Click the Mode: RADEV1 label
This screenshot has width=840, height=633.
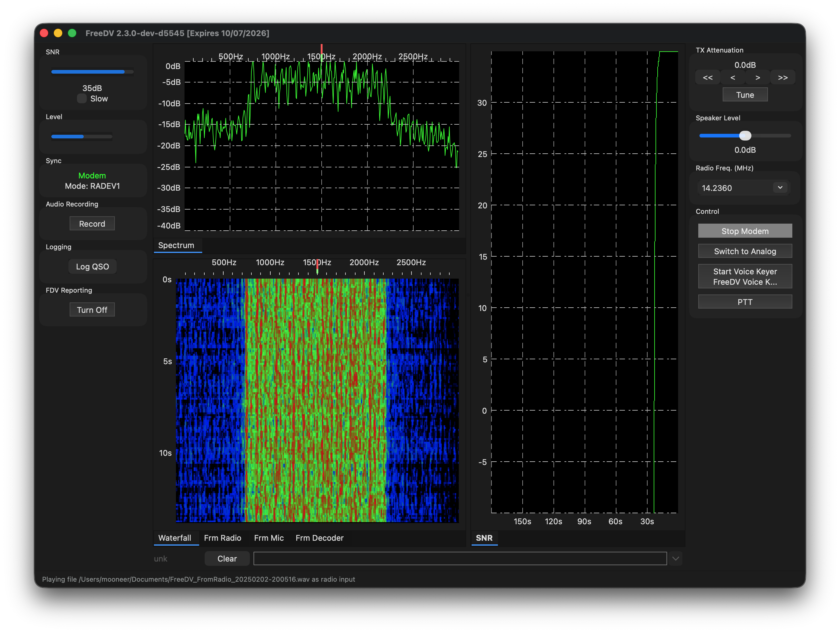pos(92,186)
